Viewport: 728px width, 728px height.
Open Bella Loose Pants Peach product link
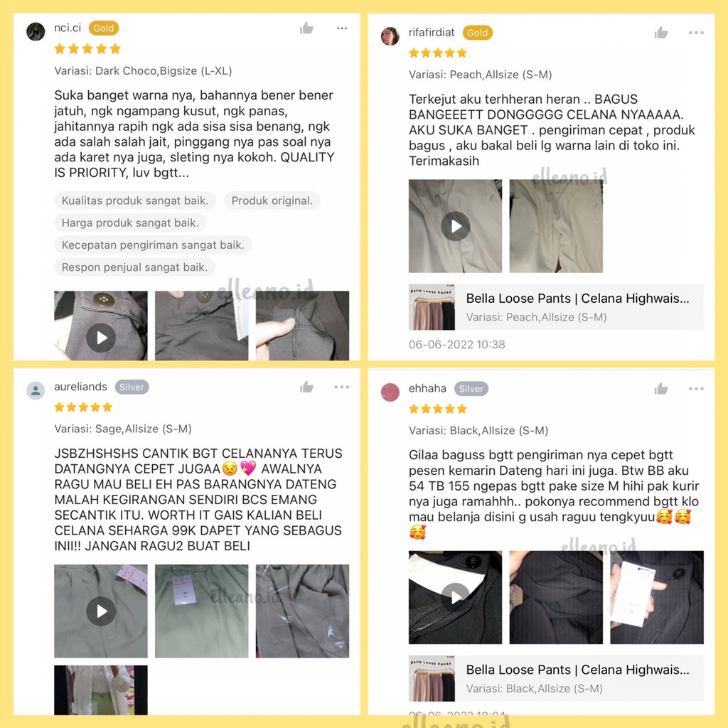[556, 307]
